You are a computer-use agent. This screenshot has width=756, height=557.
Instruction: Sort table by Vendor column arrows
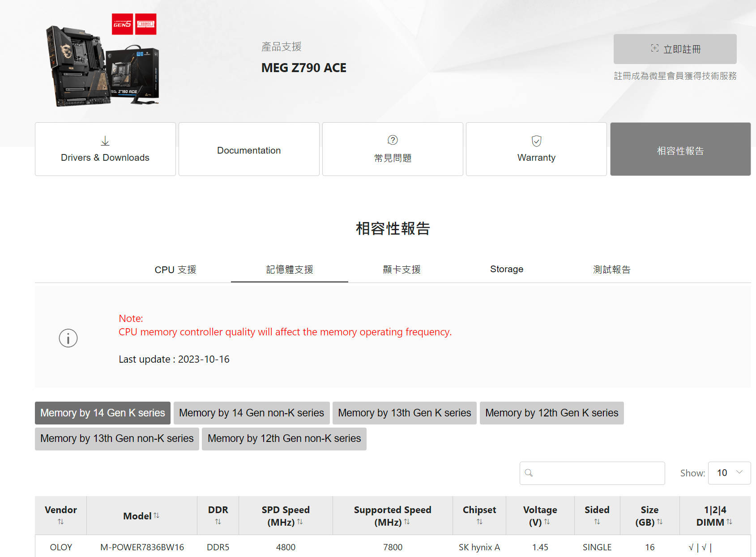(60, 522)
